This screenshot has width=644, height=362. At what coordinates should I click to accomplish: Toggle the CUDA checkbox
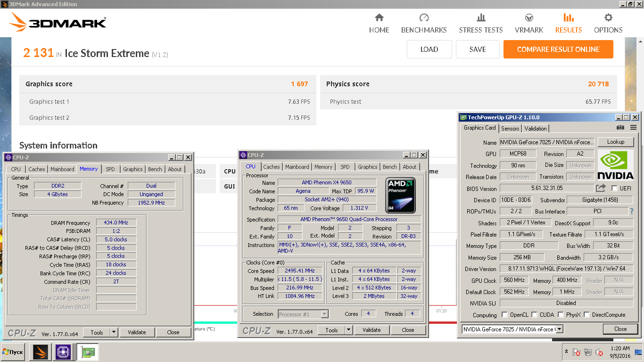[533, 314]
